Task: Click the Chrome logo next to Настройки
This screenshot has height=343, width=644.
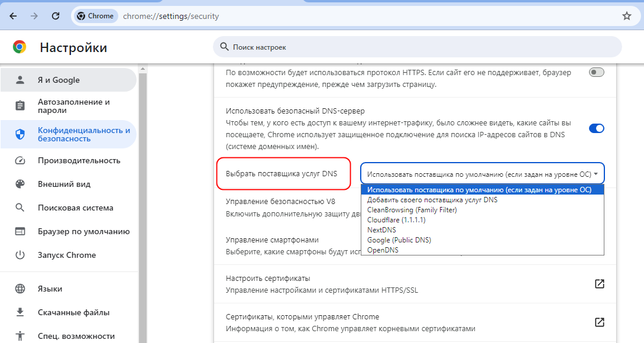Action: (x=20, y=47)
